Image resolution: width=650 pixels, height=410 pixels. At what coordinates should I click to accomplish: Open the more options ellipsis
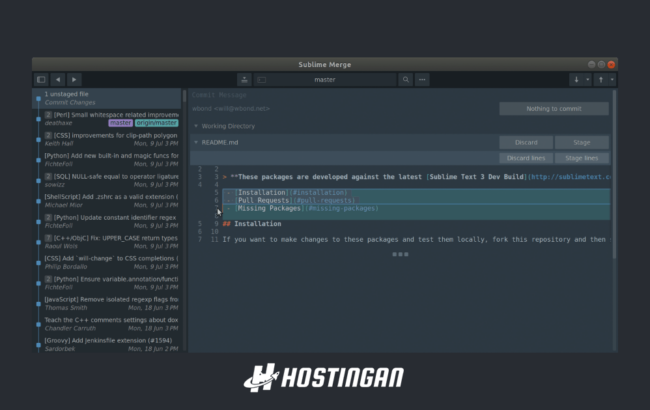click(x=422, y=80)
